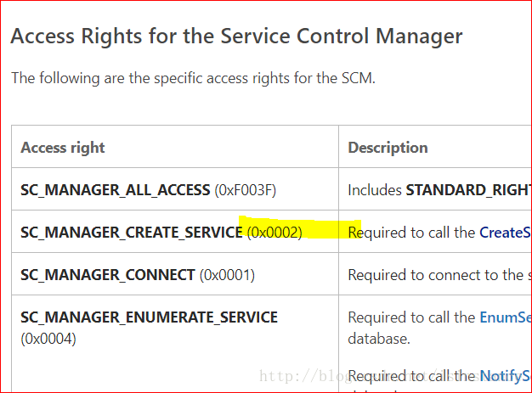The height and width of the screenshot is (393, 532).
Task: Click the STANDARD_RIGHT bold text
Action: [x=468, y=190]
